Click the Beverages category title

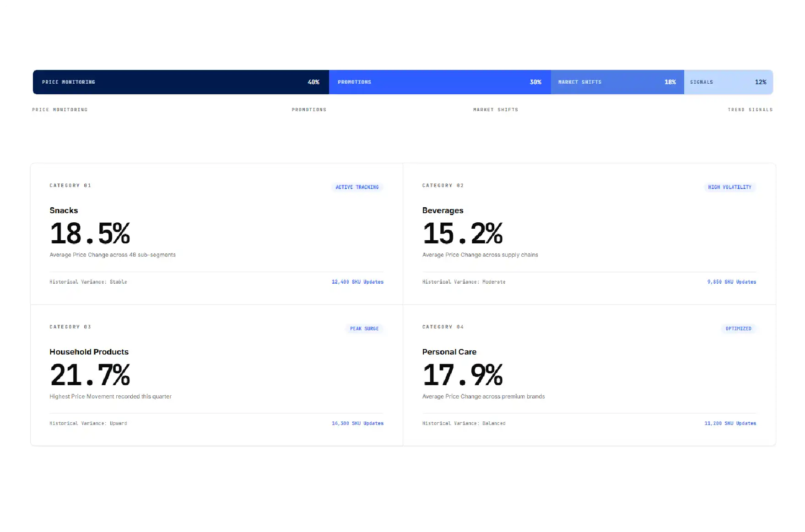click(x=443, y=210)
